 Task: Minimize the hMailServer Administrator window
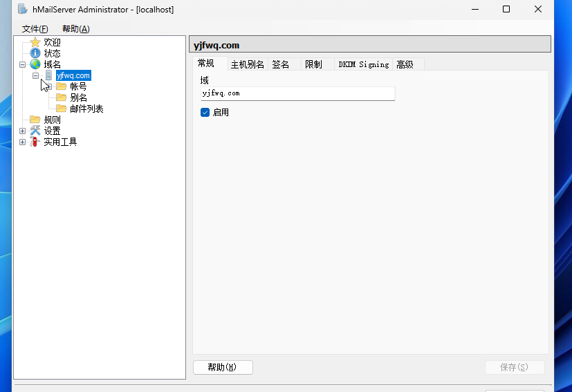point(475,9)
